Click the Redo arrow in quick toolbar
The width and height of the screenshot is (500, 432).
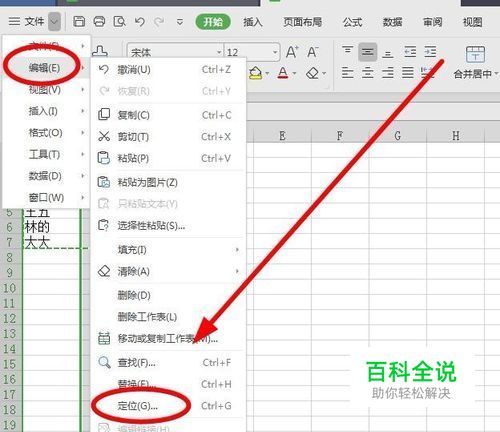coord(159,22)
